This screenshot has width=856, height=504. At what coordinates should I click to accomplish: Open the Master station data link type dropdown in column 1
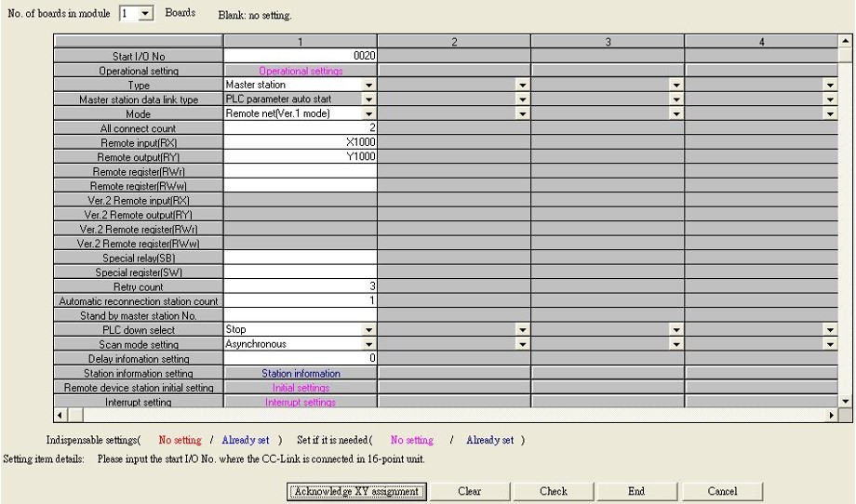pyautogui.click(x=369, y=99)
